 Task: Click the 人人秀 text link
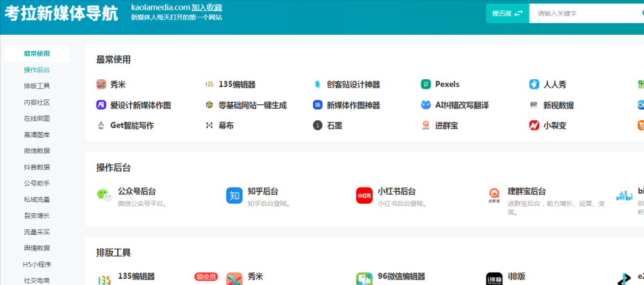(555, 85)
